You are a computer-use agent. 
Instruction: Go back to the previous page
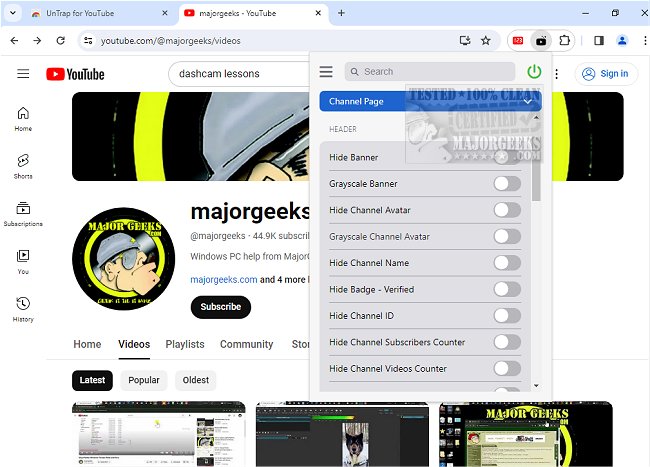coord(15,41)
